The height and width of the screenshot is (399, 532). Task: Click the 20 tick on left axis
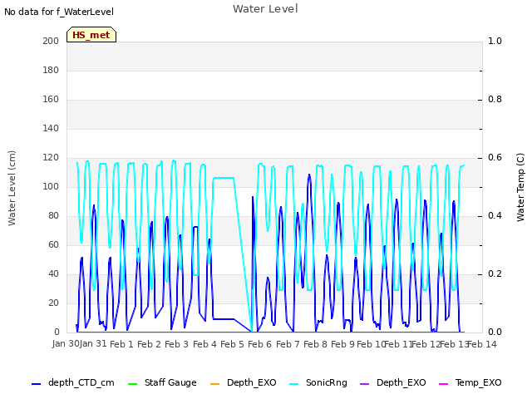[53, 303]
